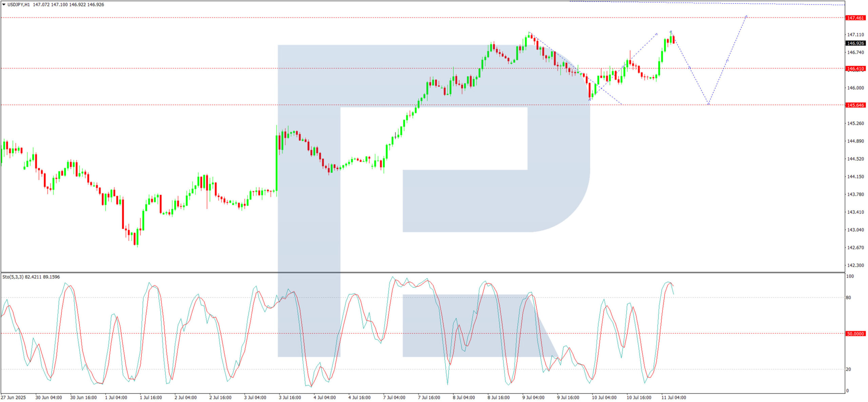Click the Sto(5,3,3) indicator label

coord(13,277)
